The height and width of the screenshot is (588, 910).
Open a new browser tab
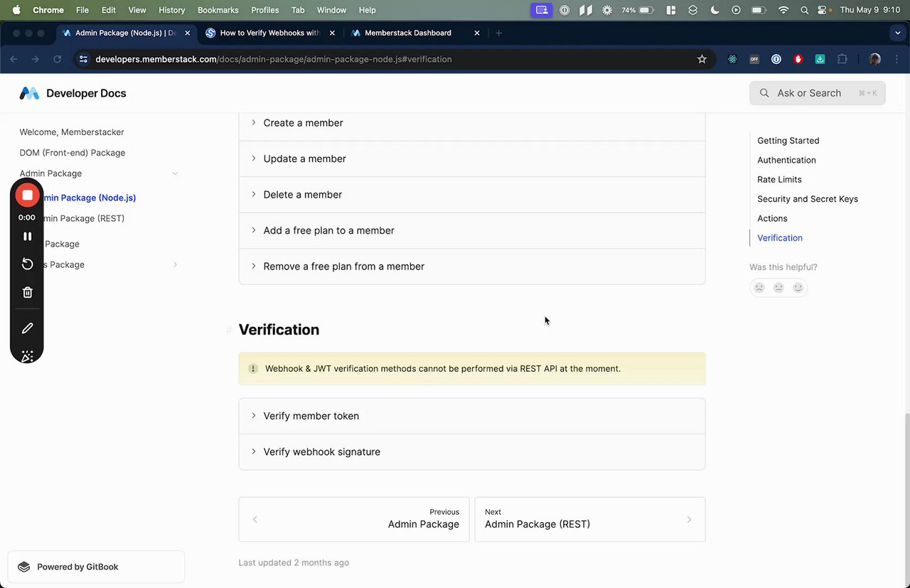[498, 33]
